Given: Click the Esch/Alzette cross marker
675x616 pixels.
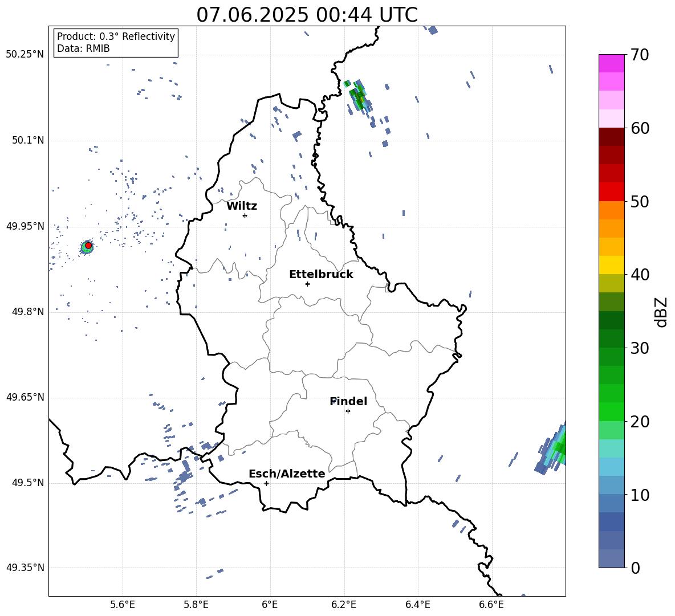Looking at the screenshot, I should [x=266, y=483].
